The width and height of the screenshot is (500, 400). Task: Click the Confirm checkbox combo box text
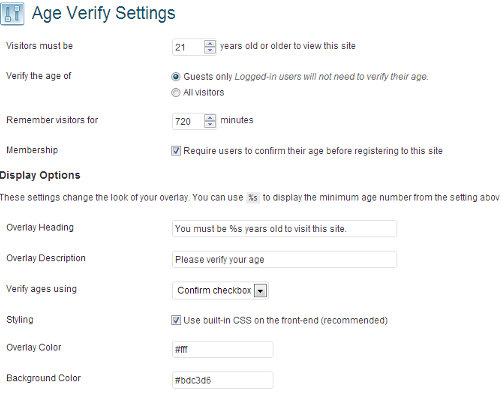click(214, 291)
